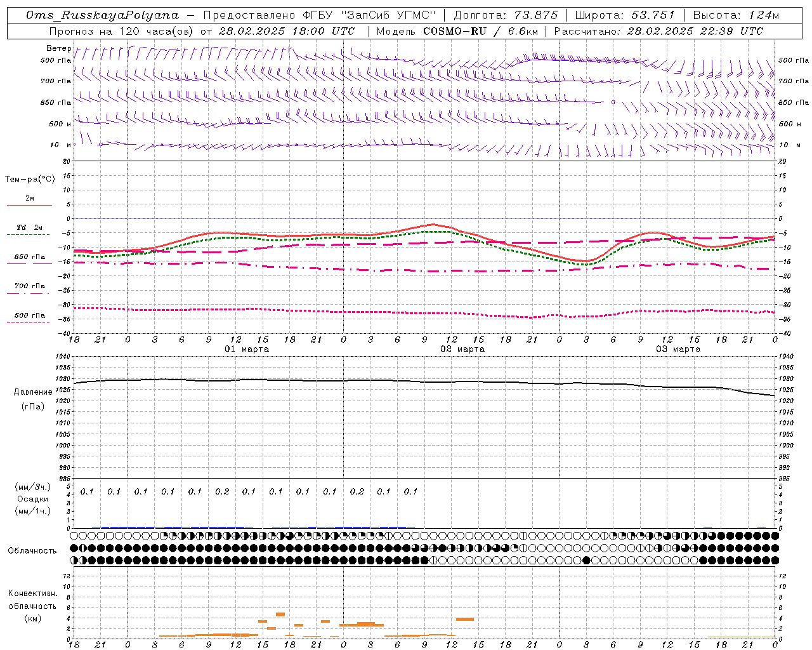Click the (мм/3ч.) precipitation unit label
Screen dimensions: 812x650
pos(33,487)
